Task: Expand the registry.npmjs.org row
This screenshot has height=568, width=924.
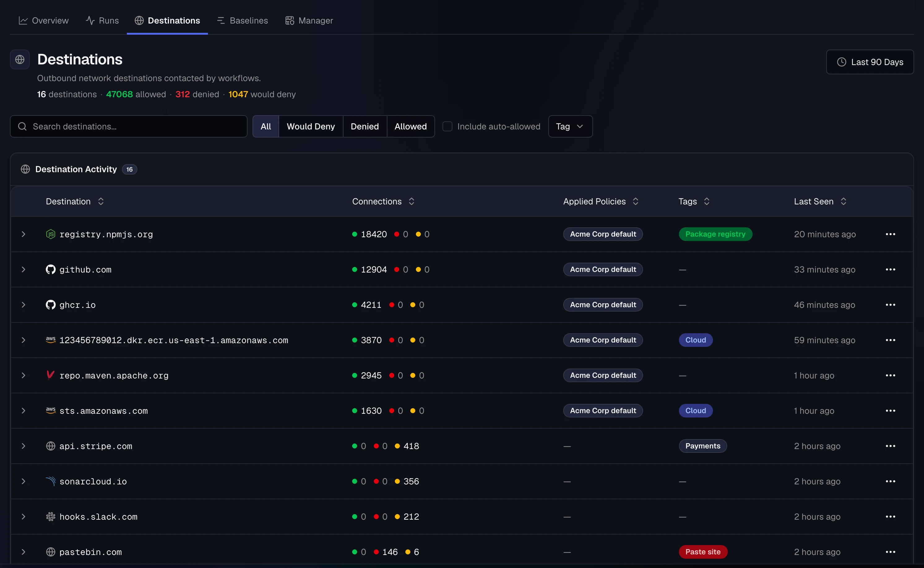Action: click(23, 234)
